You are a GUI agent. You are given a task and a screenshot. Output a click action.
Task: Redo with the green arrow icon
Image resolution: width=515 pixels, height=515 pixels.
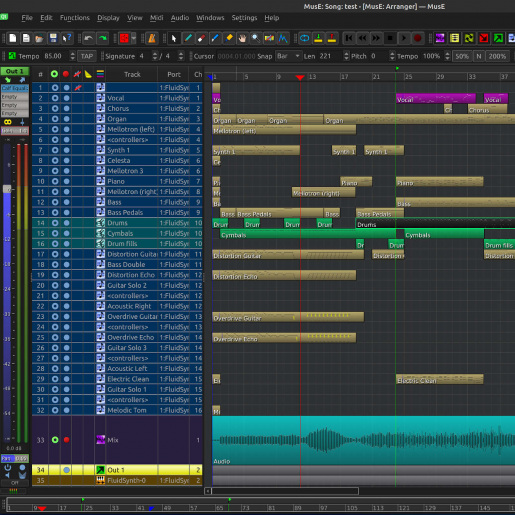103,38
